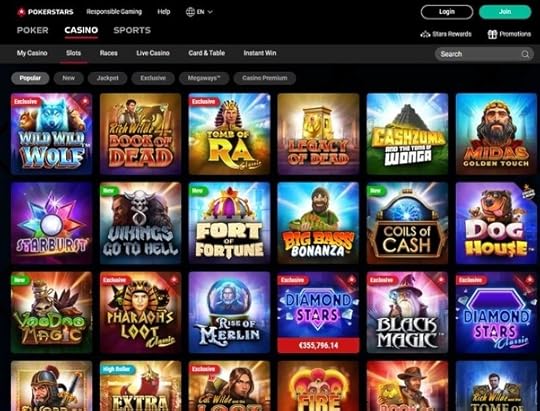The width and height of the screenshot is (540, 411).
Task: Open the Live Casino tab
Action: pos(153,53)
